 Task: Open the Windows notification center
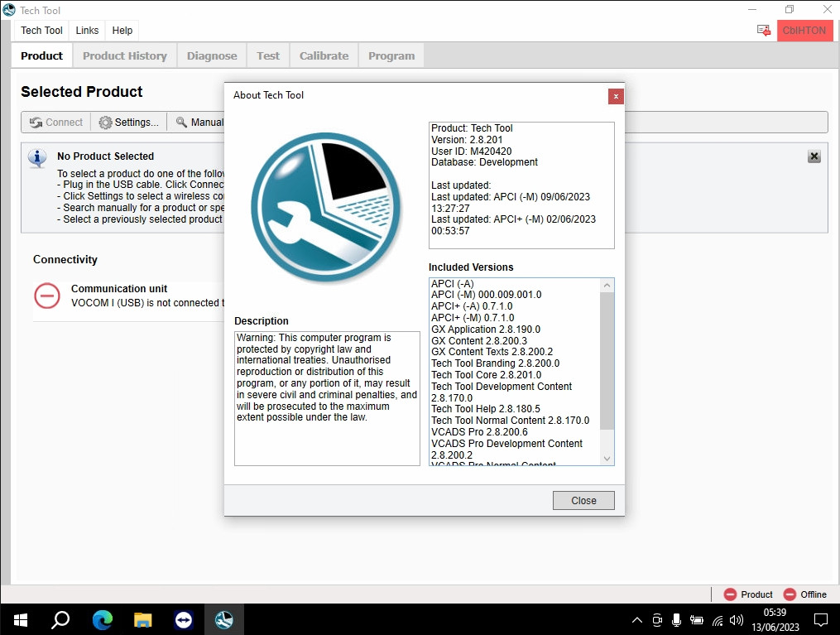tap(821, 620)
